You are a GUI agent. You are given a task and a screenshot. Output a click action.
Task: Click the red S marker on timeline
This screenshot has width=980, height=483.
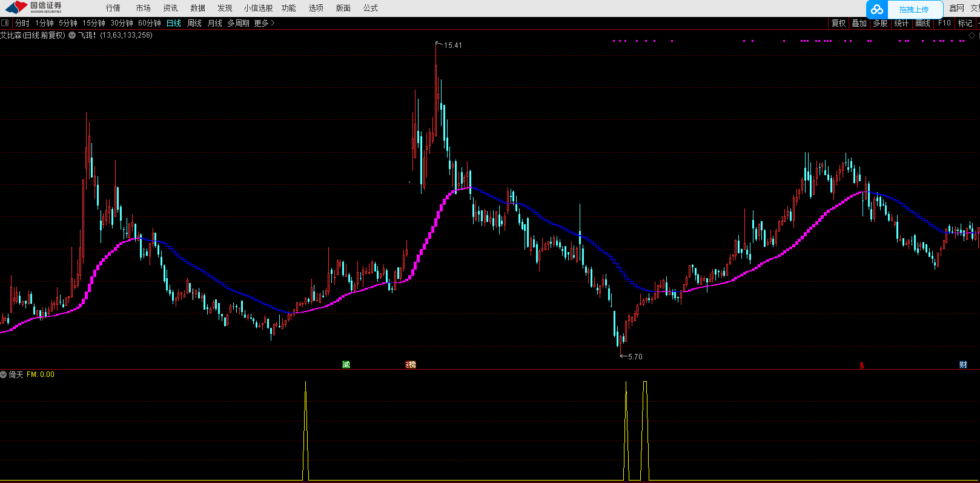coord(861,365)
